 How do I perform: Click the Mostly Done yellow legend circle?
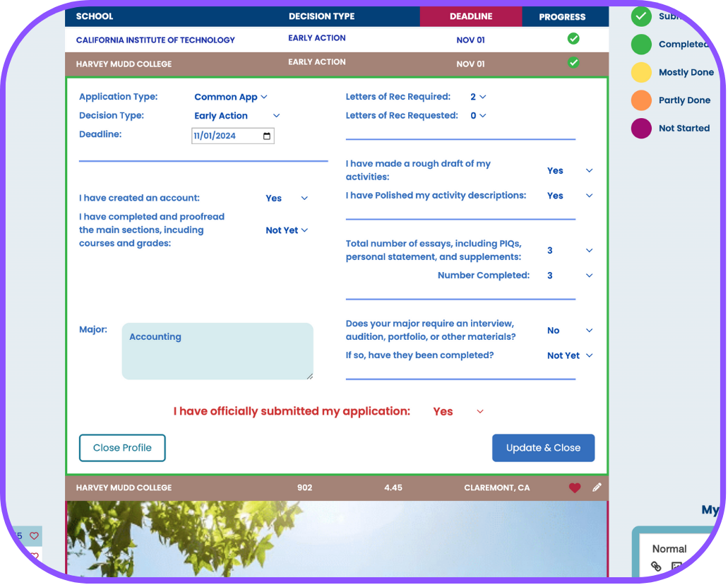point(641,73)
